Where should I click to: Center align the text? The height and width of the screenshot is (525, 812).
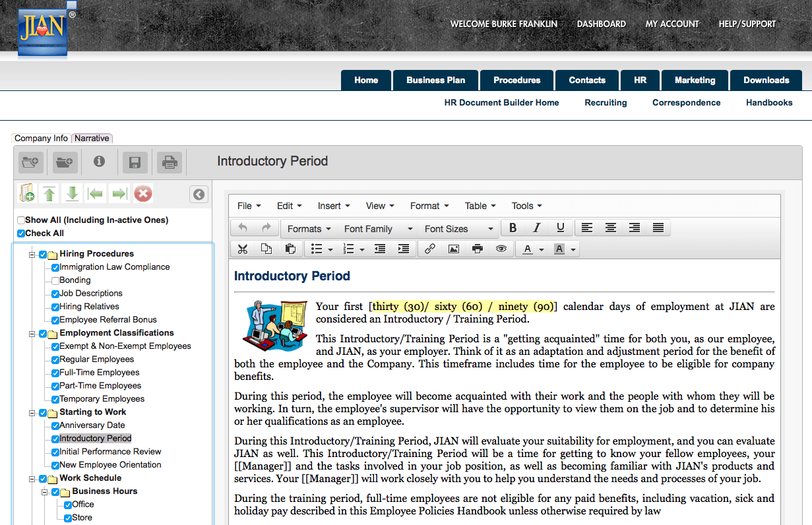[611, 228]
